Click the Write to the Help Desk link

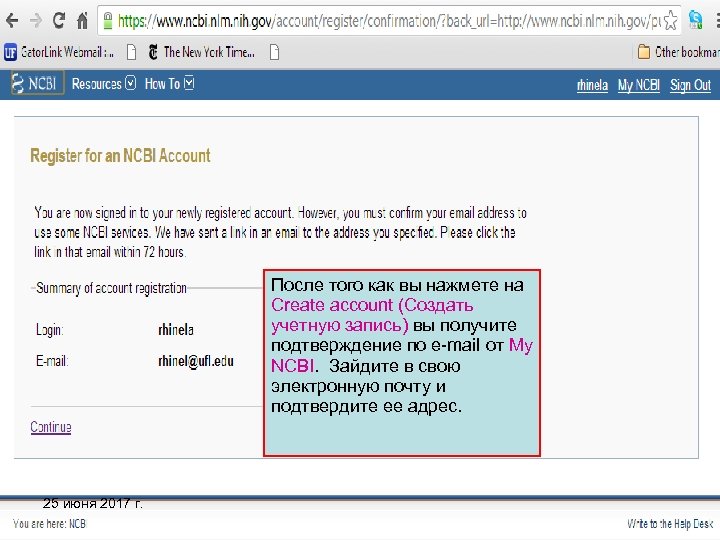[x=669, y=523]
